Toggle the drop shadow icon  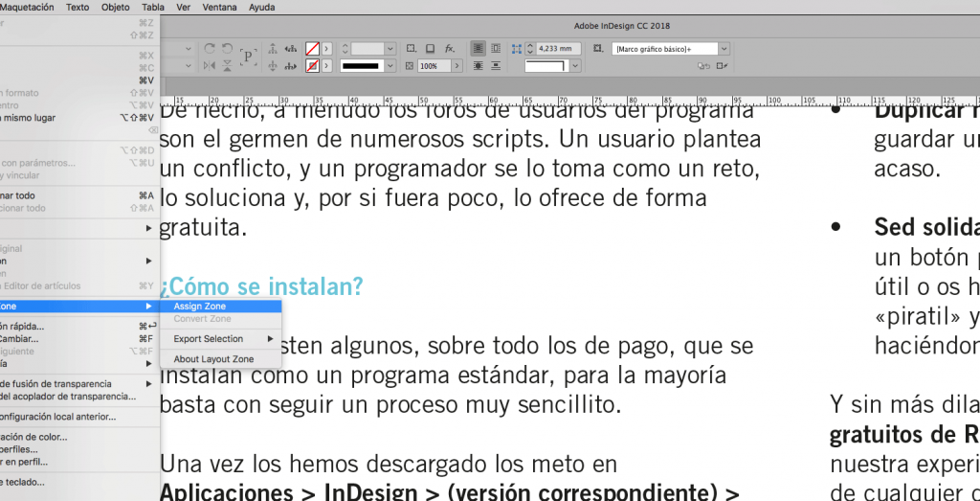431,48
